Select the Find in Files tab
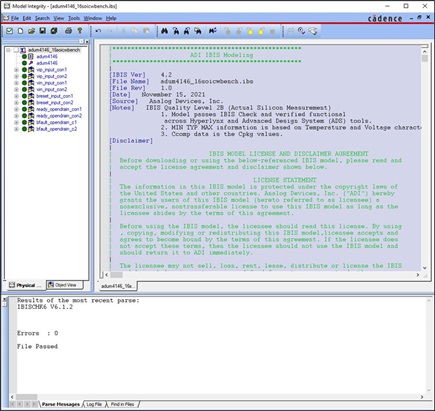 tap(122, 404)
